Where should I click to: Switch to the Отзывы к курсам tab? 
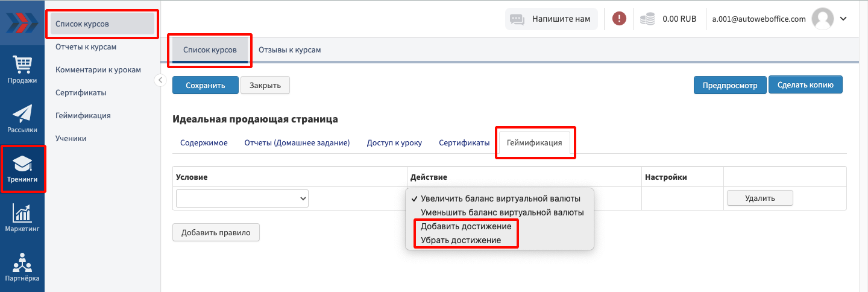click(x=289, y=50)
